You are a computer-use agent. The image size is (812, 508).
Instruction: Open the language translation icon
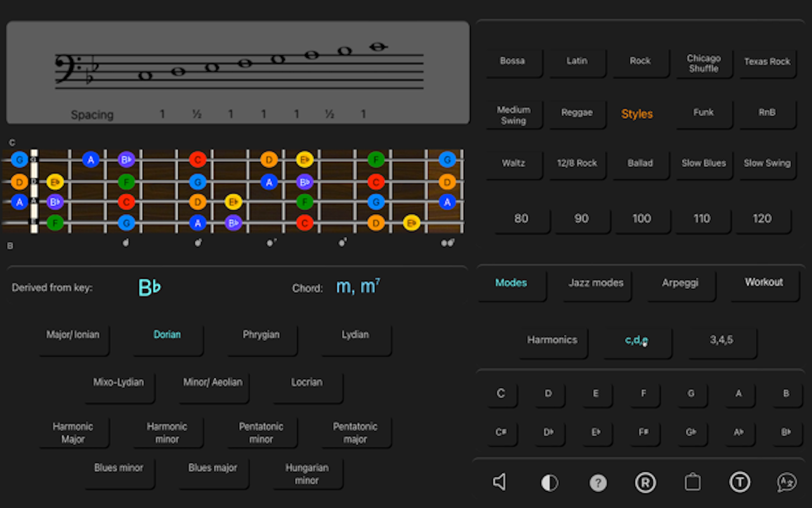[x=787, y=483]
